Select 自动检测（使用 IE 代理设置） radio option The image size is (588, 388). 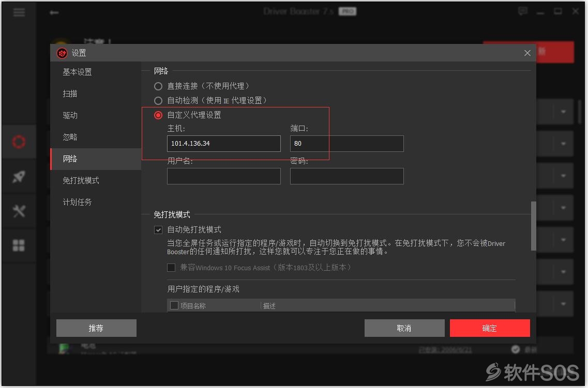pyautogui.click(x=158, y=100)
